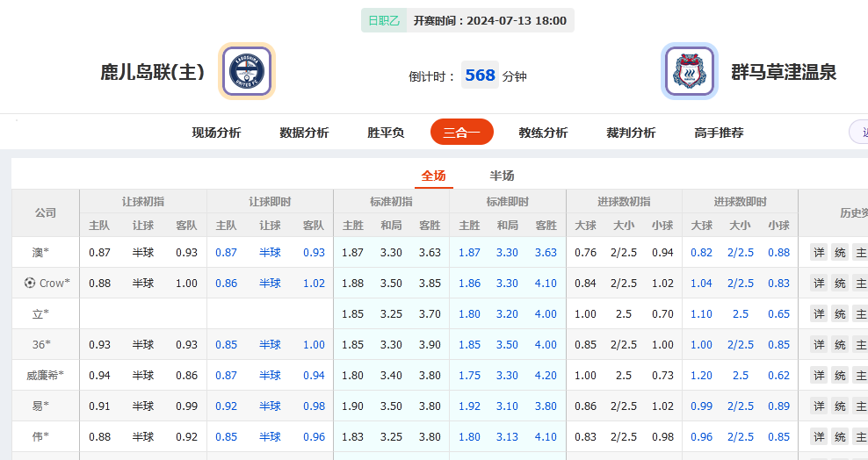The width and height of the screenshot is (868, 460).
Task: Click the 详 button in the 澳* row
Action: (x=819, y=253)
